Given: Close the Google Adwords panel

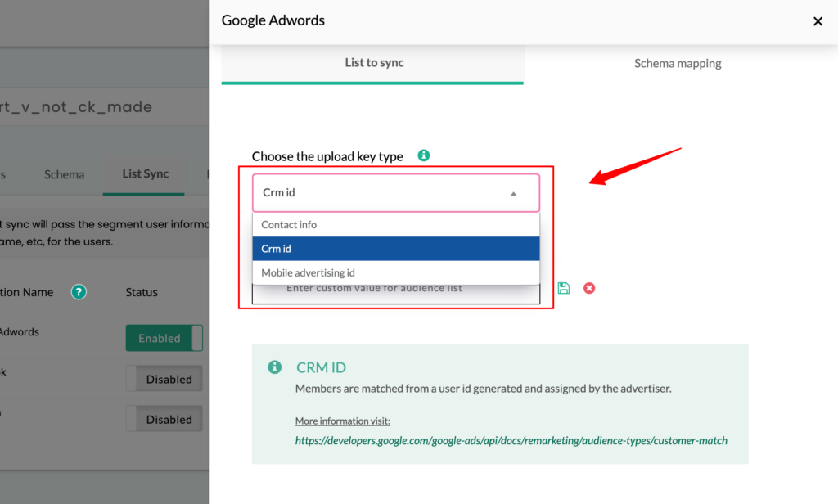Looking at the screenshot, I should 818,21.
